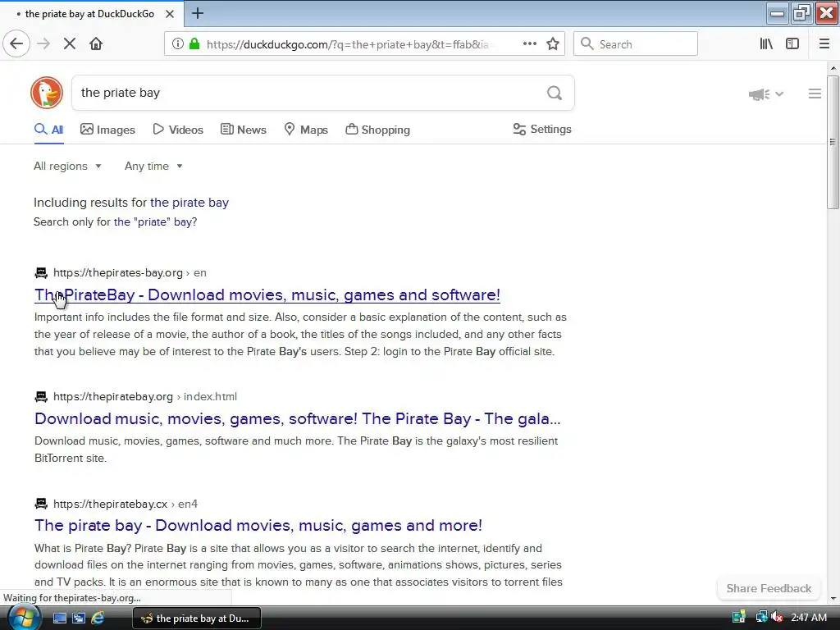Click favicon beside thepiratebay.org result

tap(41, 397)
